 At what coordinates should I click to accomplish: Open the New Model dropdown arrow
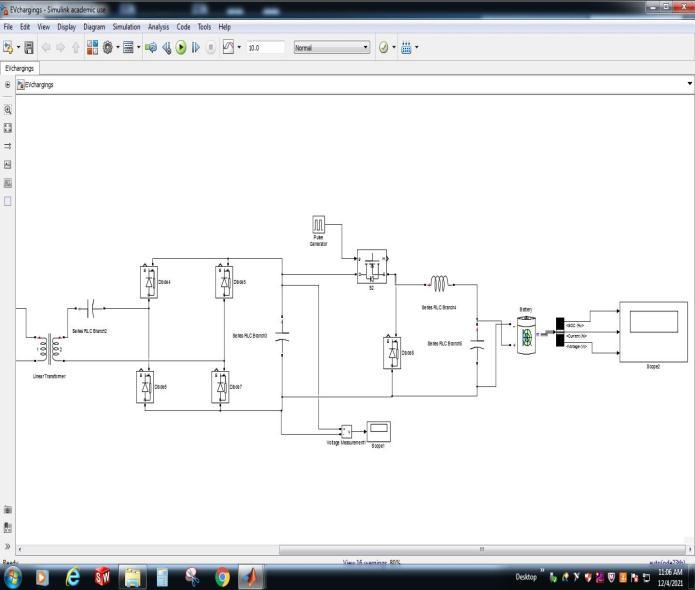click(x=18, y=47)
